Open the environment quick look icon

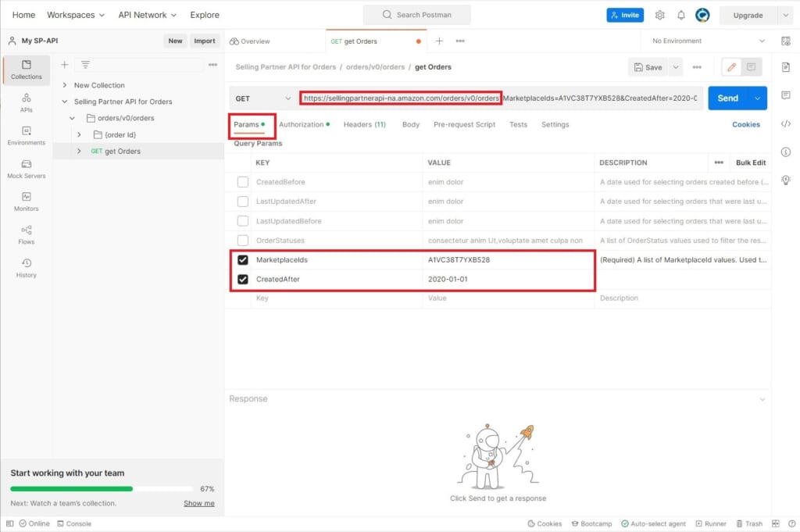click(x=786, y=41)
